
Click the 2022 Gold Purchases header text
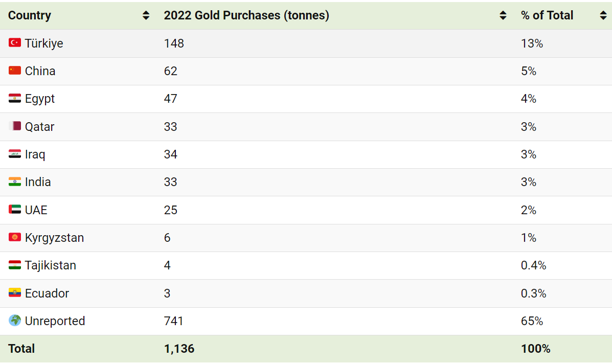(x=246, y=15)
